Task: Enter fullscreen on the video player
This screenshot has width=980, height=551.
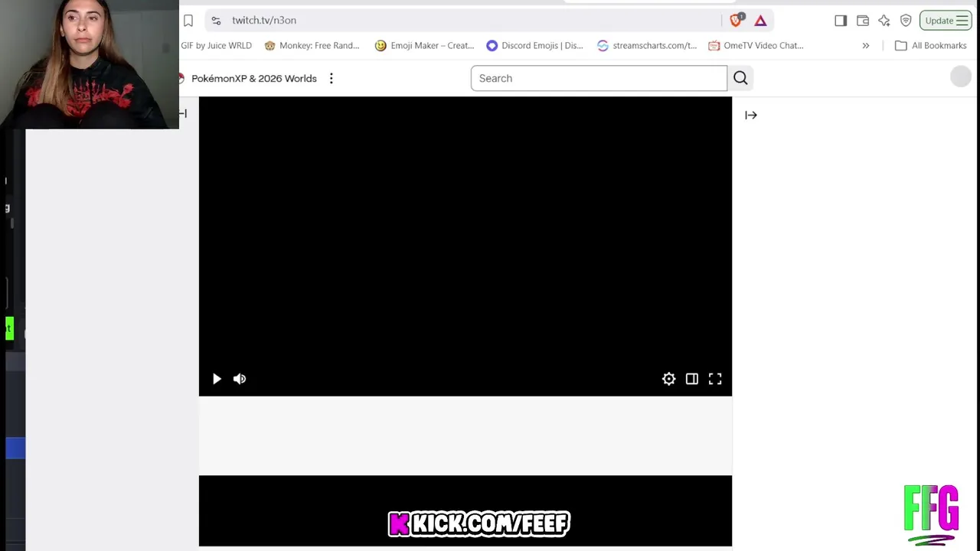Action: (x=715, y=379)
